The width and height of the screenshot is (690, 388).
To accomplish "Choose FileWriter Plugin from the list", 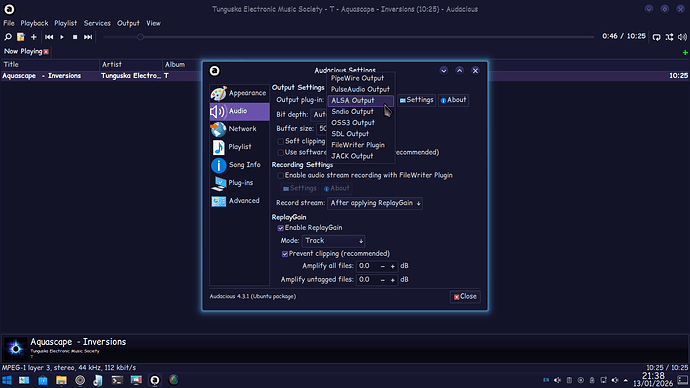I will 361,145.
